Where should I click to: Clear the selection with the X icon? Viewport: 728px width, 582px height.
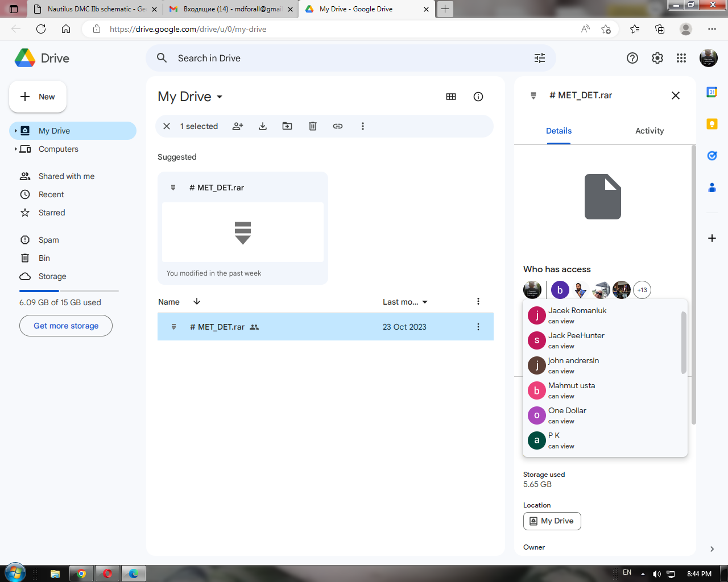click(x=167, y=126)
